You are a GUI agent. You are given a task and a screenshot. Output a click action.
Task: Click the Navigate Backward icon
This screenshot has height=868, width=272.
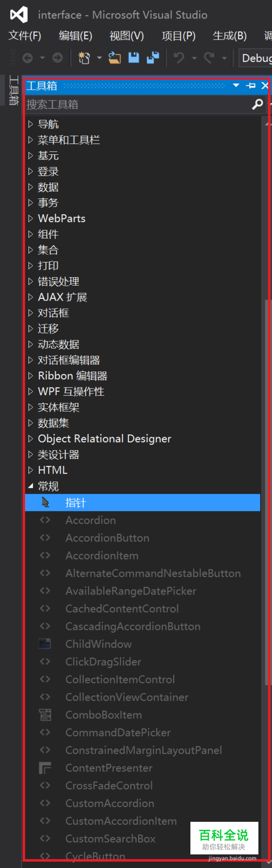tap(28, 57)
